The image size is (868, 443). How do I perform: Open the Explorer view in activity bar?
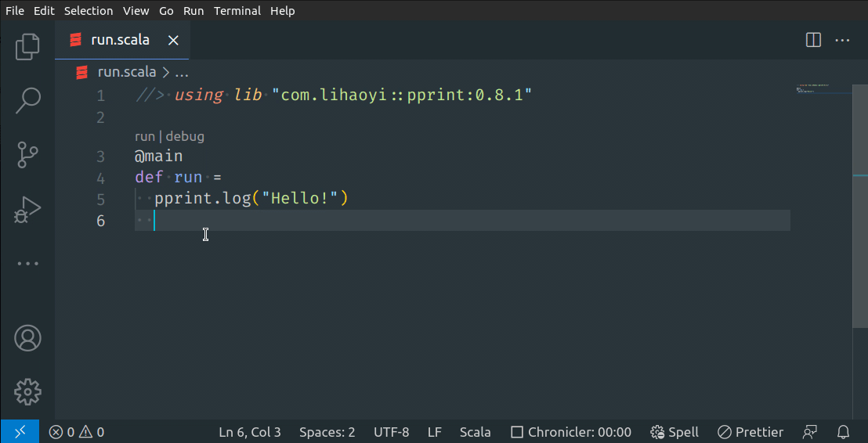pos(27,47)
